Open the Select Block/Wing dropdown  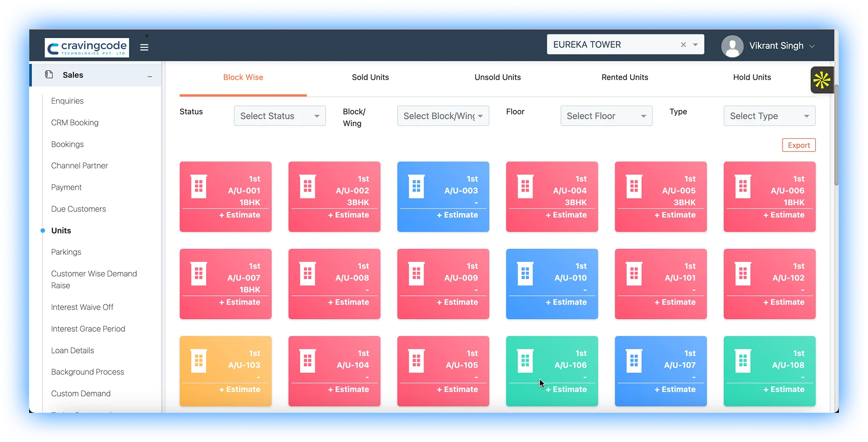443,116
